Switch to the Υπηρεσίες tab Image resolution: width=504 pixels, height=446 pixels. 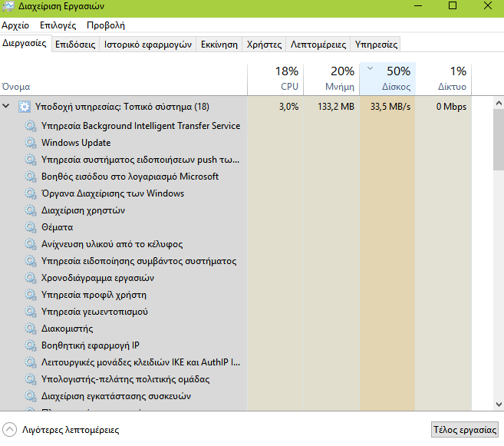point(376,45)
